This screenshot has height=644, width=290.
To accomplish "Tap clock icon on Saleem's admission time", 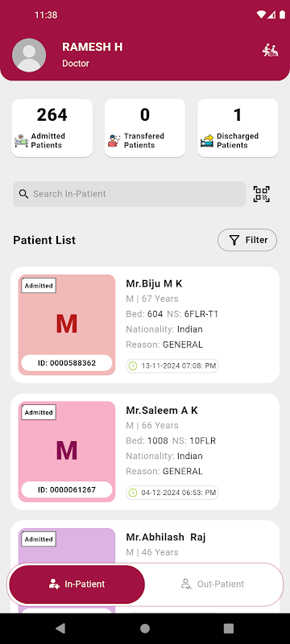I will point(133,493).
